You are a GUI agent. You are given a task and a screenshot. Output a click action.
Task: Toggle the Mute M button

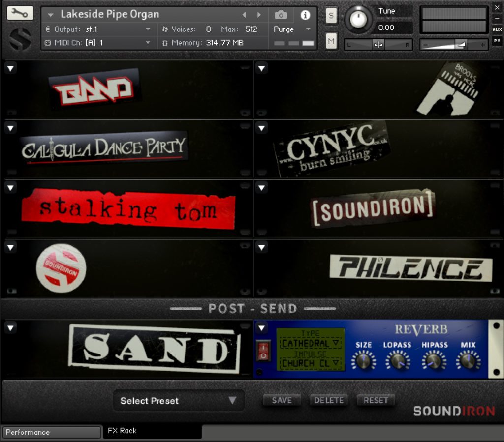pos(331,41)
